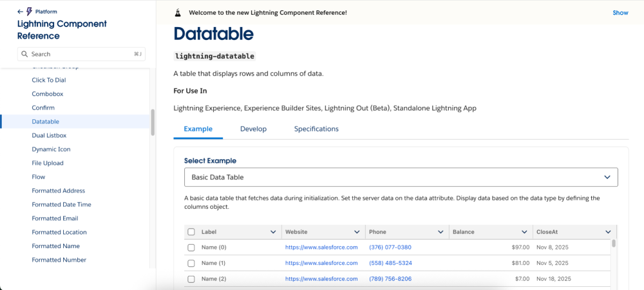Open Flow in sidebar
This screenshot has width=644, height=290.
point(39,177)
